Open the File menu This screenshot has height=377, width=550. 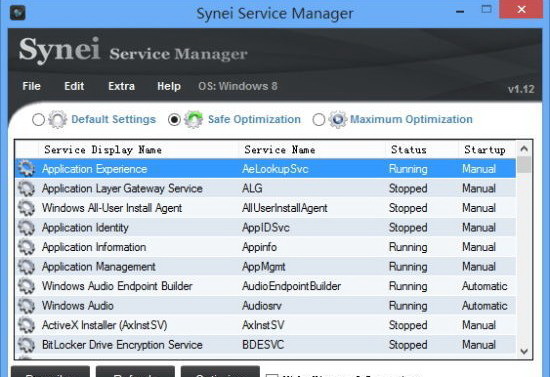click(32, 86)
